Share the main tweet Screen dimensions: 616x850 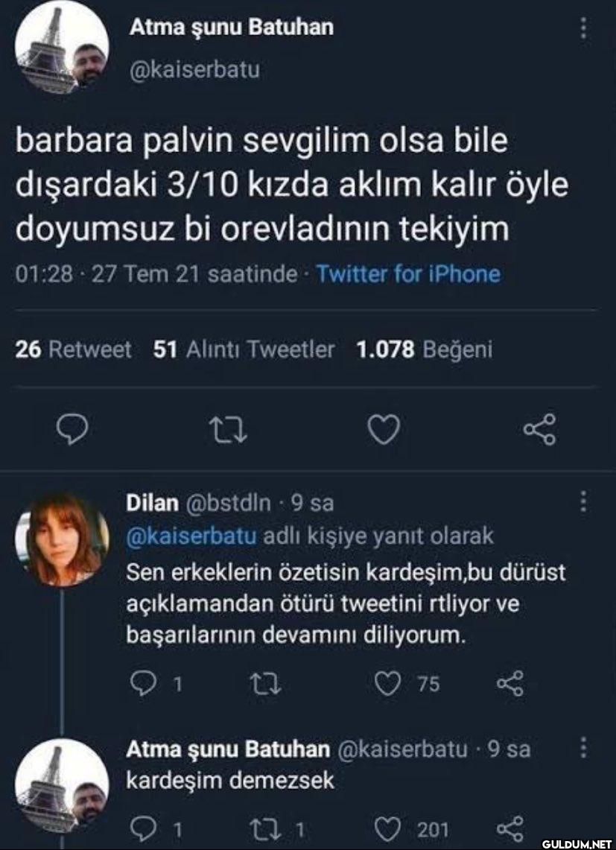tap(539, 430)
